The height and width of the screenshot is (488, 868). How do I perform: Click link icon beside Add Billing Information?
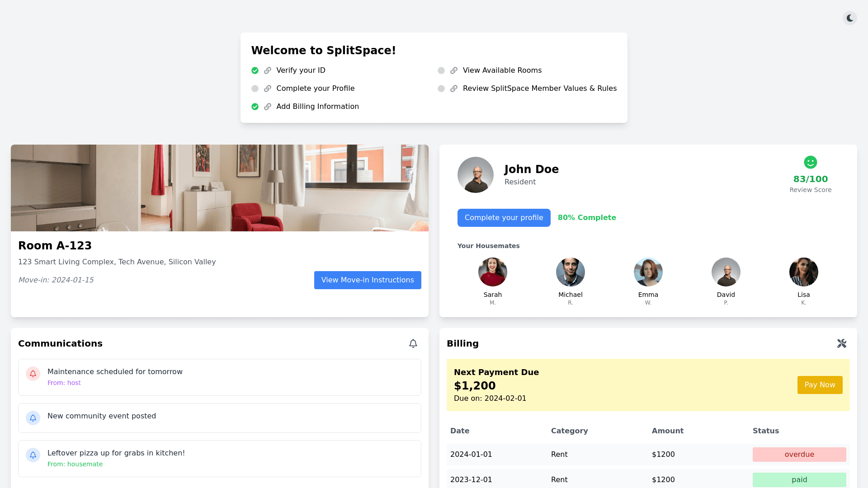coord(268,107)
